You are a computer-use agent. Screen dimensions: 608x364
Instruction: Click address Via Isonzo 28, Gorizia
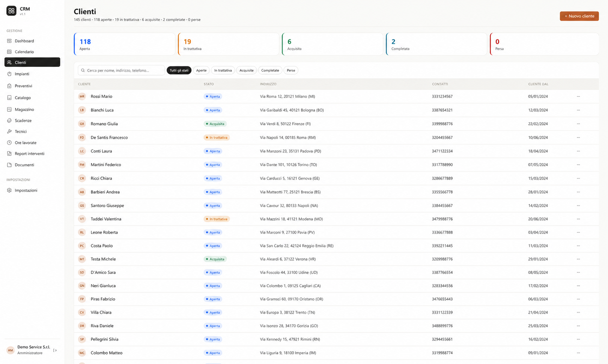[289, 326]
